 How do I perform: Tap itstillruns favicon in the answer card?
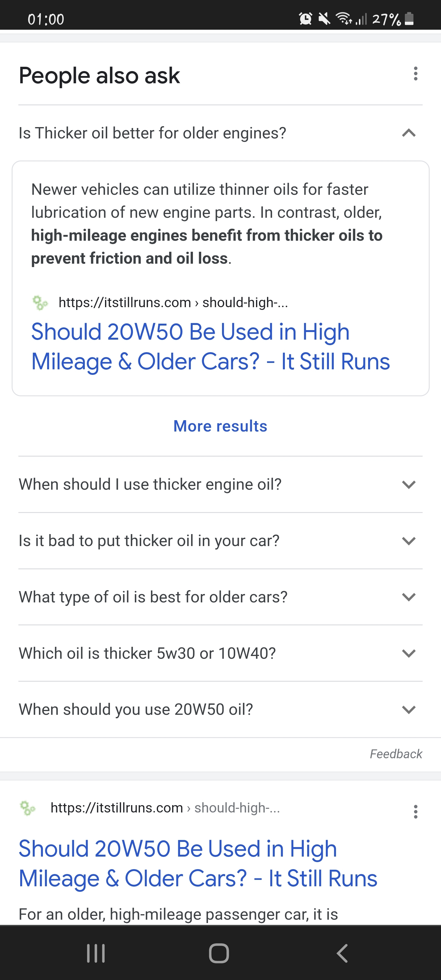[x=40, y=303]
